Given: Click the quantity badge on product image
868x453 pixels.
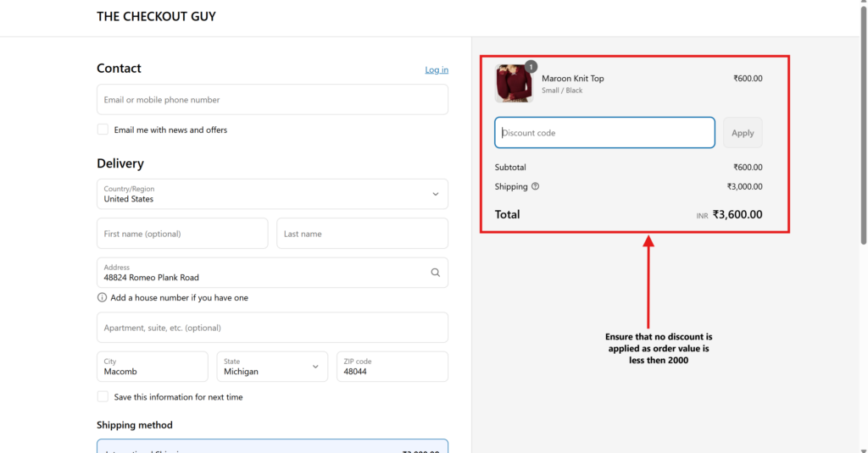Looking at the screenshot, I should pyautogui.click(x=531, y=66).
